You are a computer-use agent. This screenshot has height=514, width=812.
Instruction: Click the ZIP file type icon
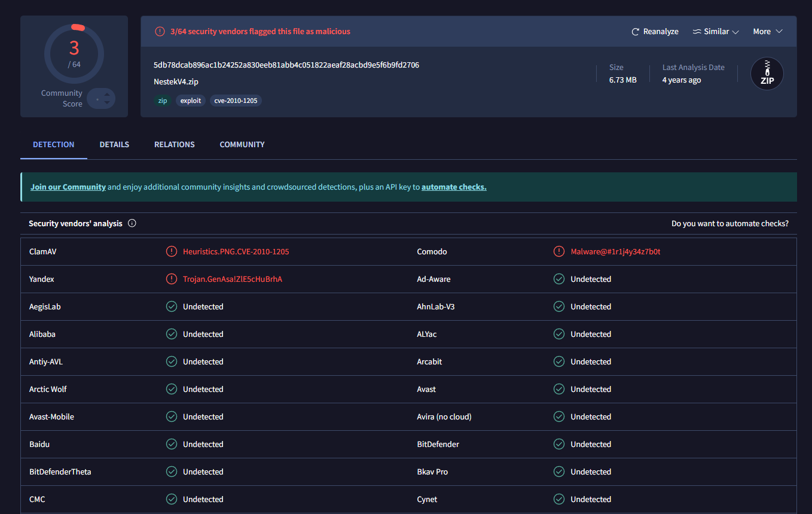(x=767, y=74)
